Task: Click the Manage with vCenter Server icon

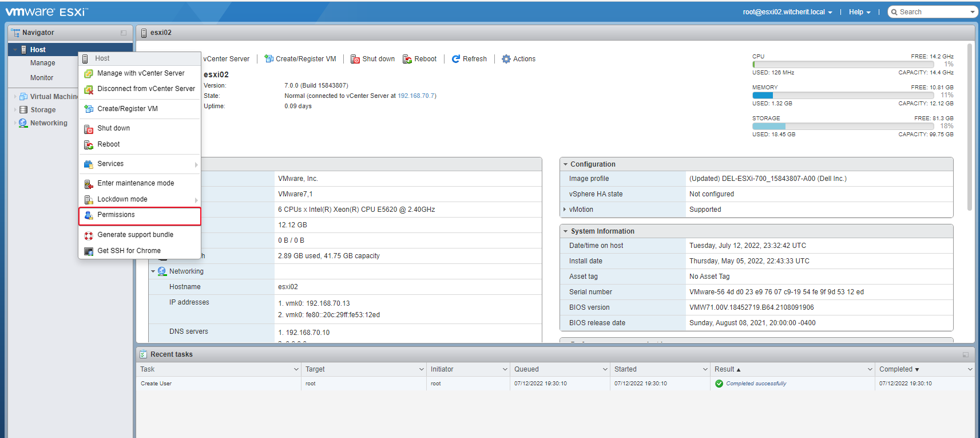Action: click(89, 74)
